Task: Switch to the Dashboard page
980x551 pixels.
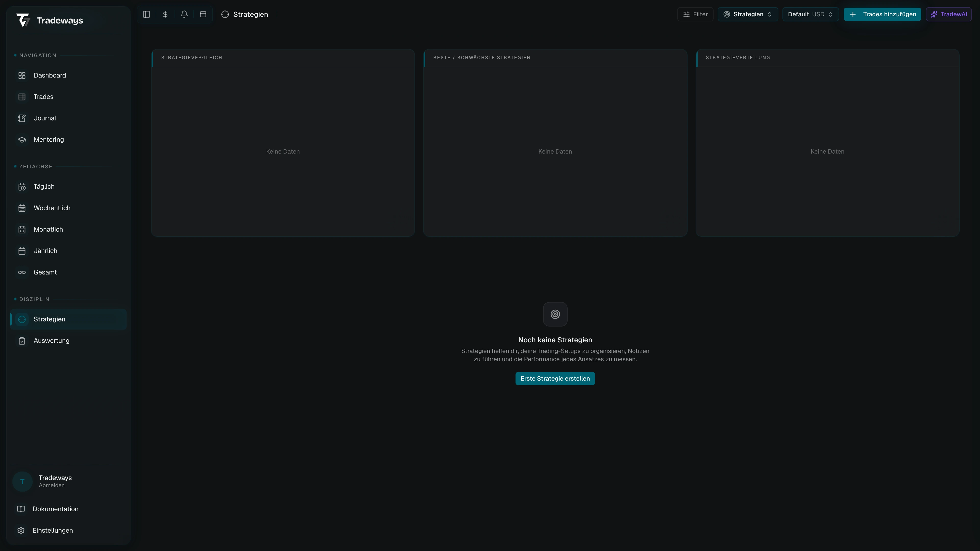Action: [x=50, y=75]
